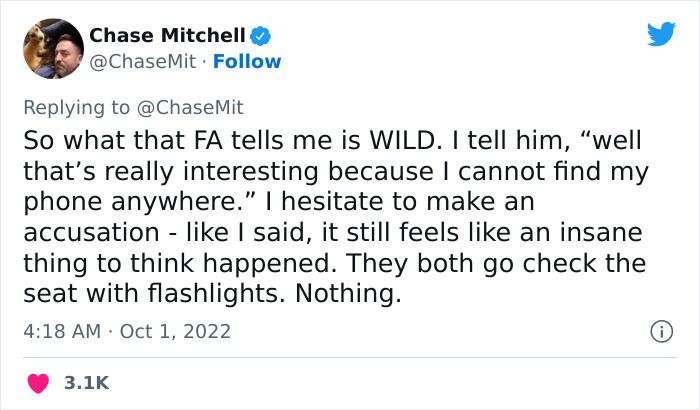Click the Twitter bird logo
700x410 pixels.
coord(661,34)
